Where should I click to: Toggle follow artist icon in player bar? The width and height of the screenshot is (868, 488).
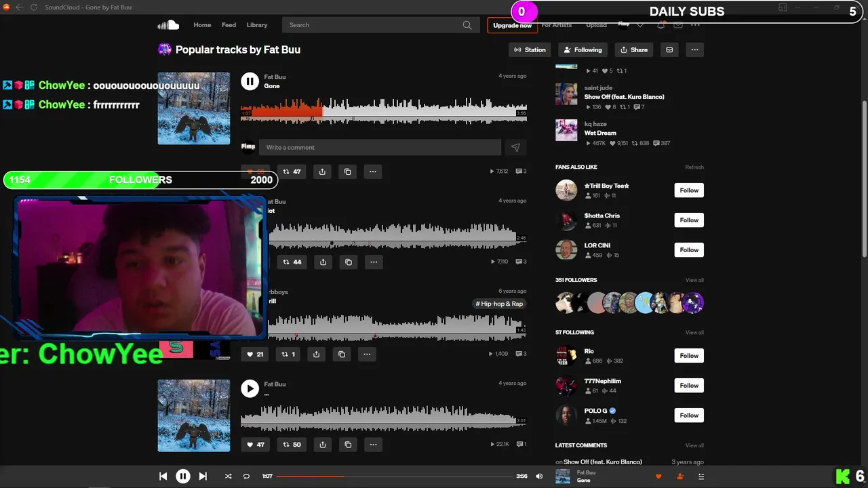click(680, 476)
